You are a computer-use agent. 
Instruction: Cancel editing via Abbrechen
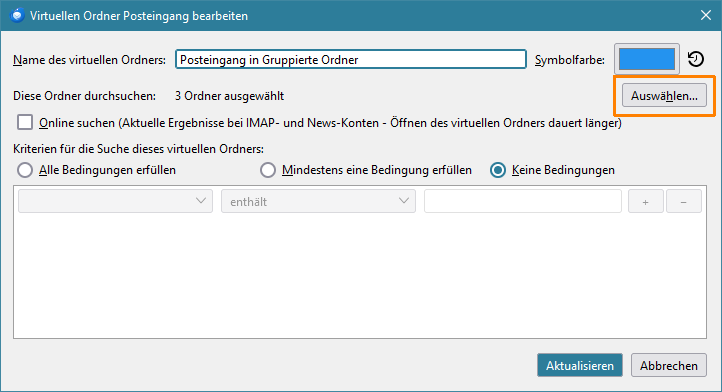point(669,365)
